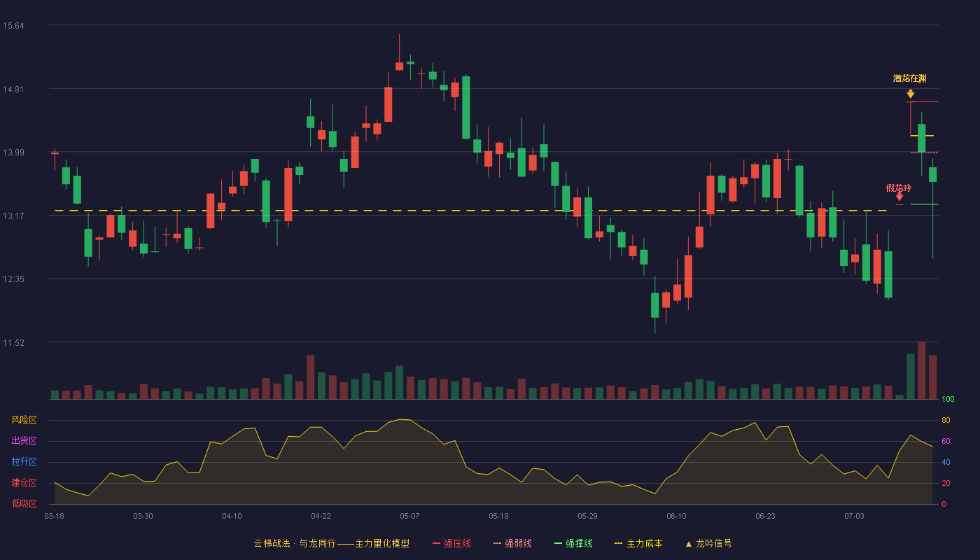Click the 03-18 date label
This screenshot has width=980, height=560.
pos(54,516)
